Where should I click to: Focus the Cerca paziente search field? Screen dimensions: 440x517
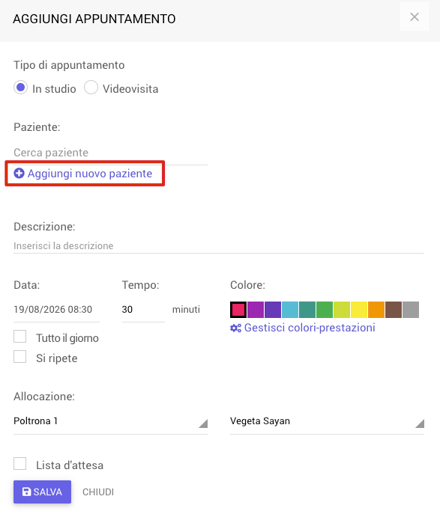(x=110, y=153)
